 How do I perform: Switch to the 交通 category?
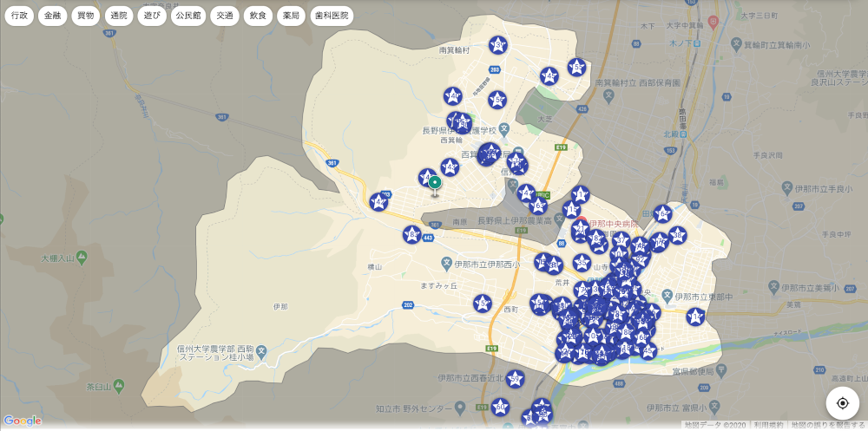click(x=225, y=16)
